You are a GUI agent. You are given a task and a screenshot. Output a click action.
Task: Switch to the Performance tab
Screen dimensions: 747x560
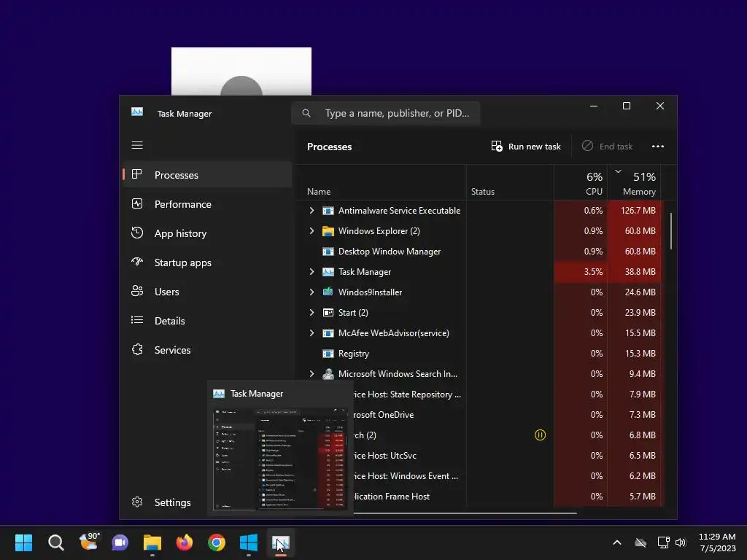[207, 204]
